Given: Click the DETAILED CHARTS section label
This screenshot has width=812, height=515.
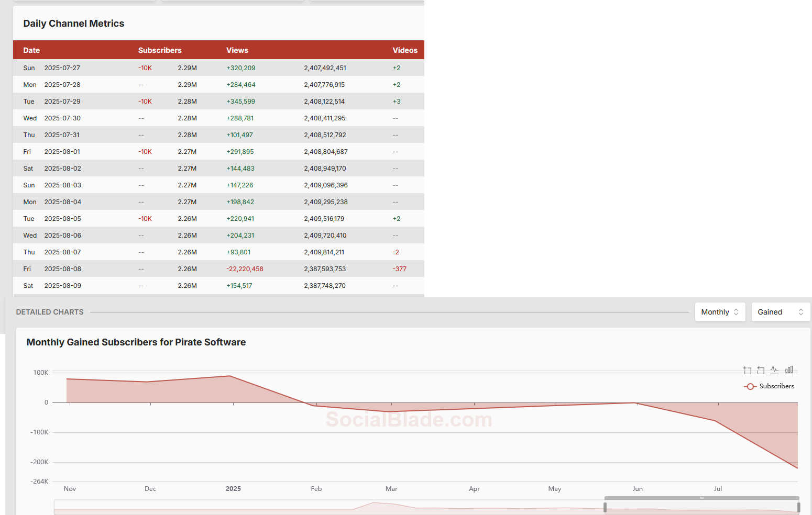Looking at the screenshot, I should [x=50, y=312].
